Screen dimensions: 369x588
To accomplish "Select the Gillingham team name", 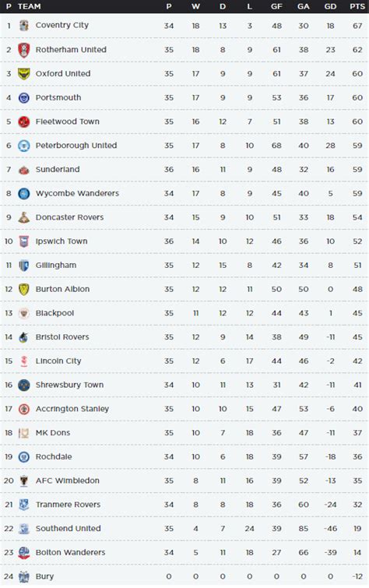I will (x=56, y=266).
